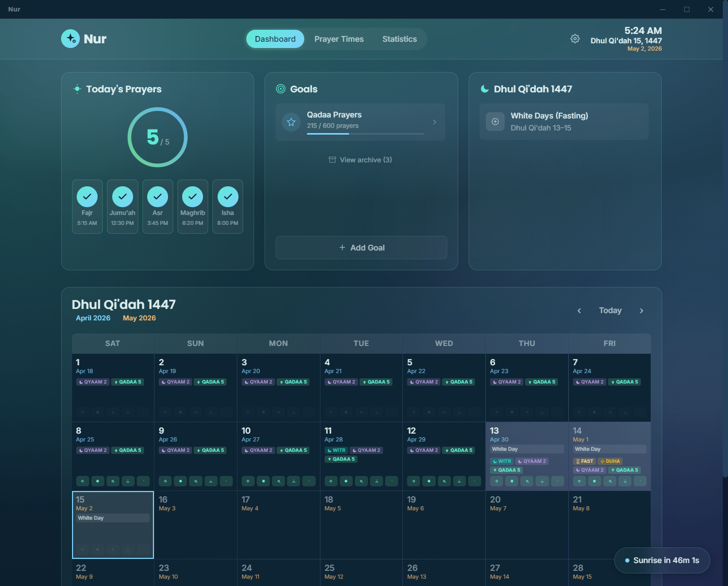Toggle the Asr prayer checkmark
Screen dimensions: 728x586
[158, 197]
